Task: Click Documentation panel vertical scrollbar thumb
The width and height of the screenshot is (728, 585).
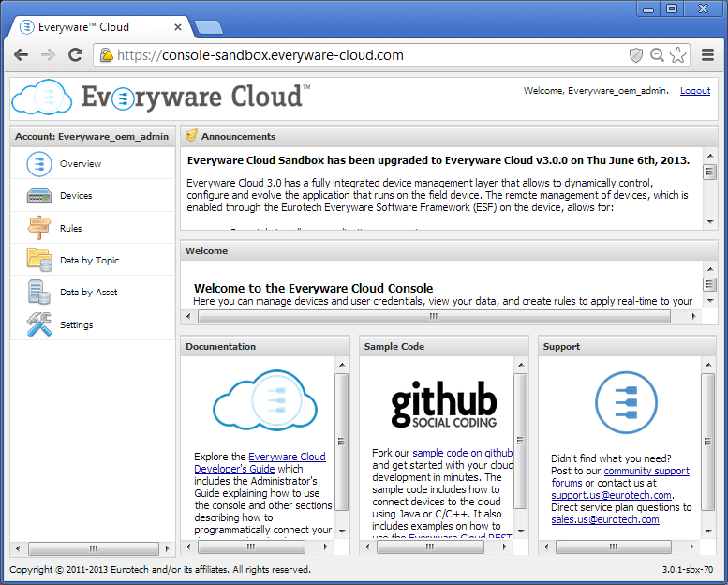Action: [342, 441]
